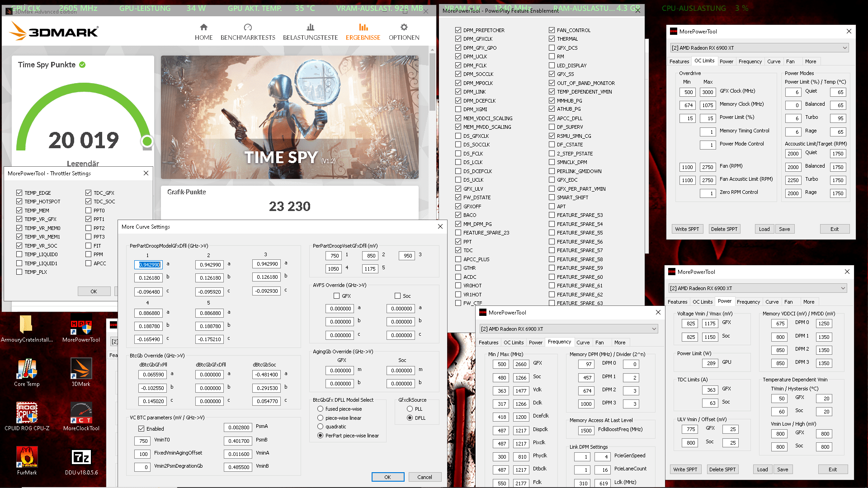Image resolution: width=868 pixels, height=488 pixels.
Task: Edit VminT0 field in VC BTC parameters
Action: pyautogui.click(x=143, y=441)
